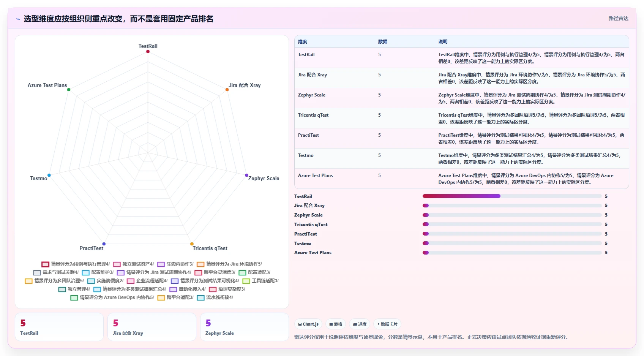Click the Testmo axis label on radar
Screen dimensions: 644x356
[39, 178]
